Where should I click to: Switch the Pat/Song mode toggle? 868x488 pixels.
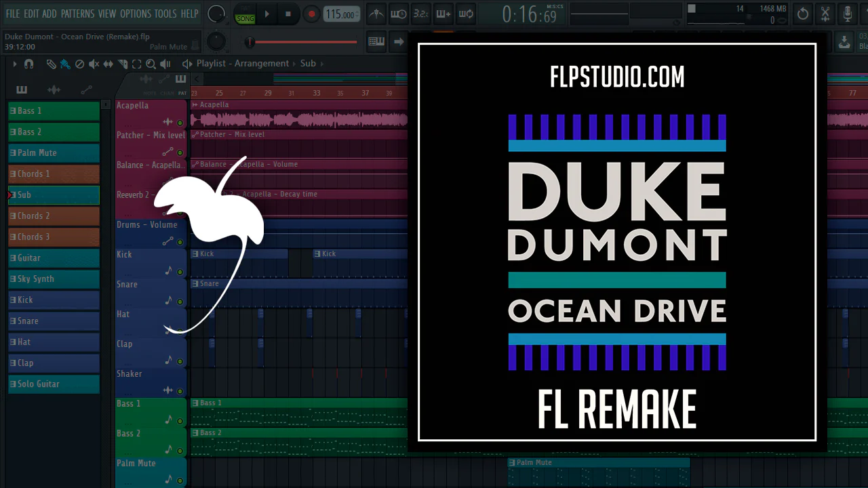(245, 14)
